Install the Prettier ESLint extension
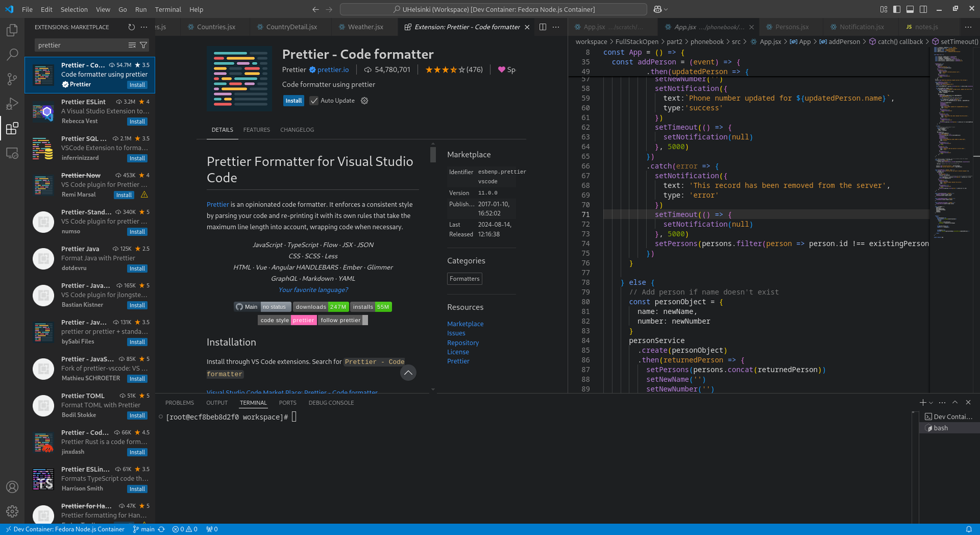980x535 pixels. click(x=137, y=121)
